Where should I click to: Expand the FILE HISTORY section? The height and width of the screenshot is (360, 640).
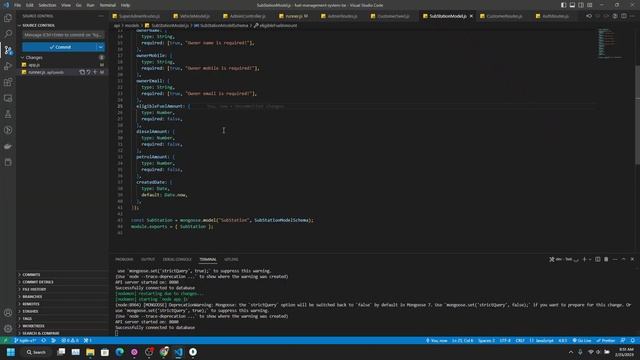pyautogui.click(x=34, y=289)
